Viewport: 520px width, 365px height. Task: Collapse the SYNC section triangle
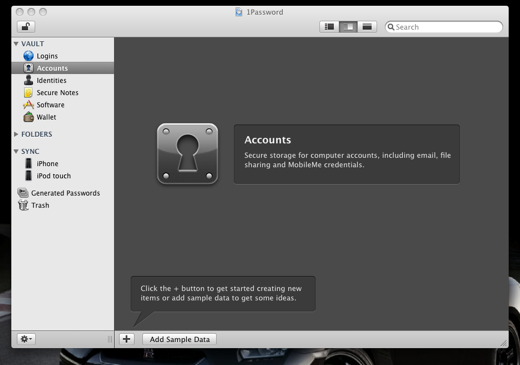coord(16,151)
